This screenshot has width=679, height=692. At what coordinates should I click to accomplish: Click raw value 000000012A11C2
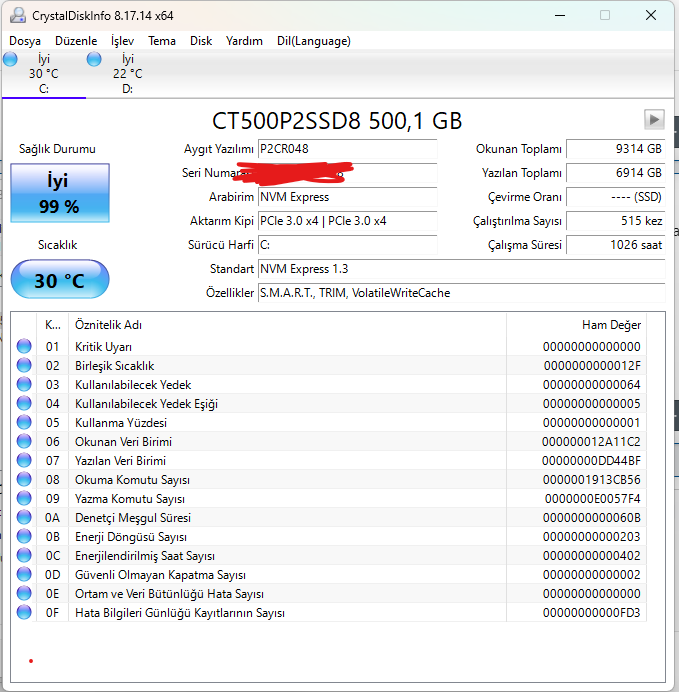pyautogui.click(x=591, y=442)
